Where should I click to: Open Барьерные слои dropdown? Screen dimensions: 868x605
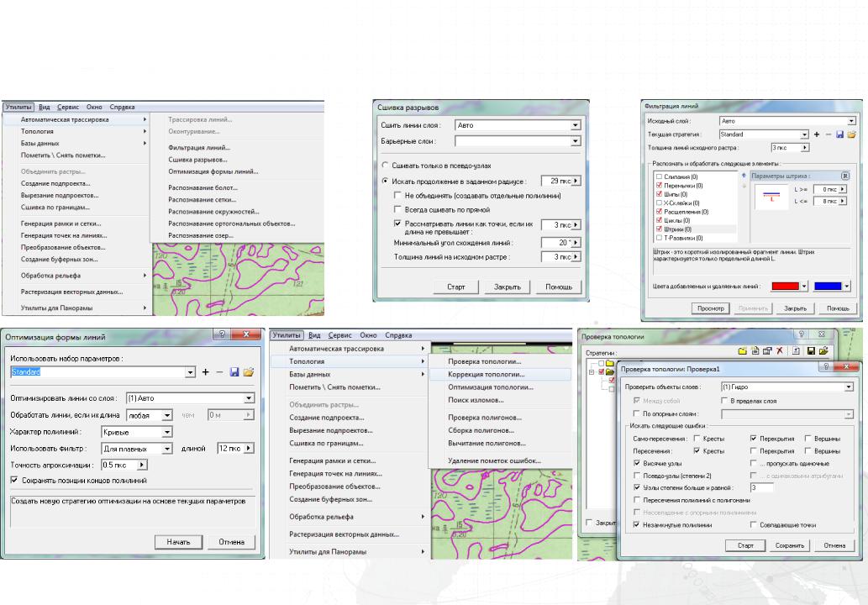click(x=575, y=142)
